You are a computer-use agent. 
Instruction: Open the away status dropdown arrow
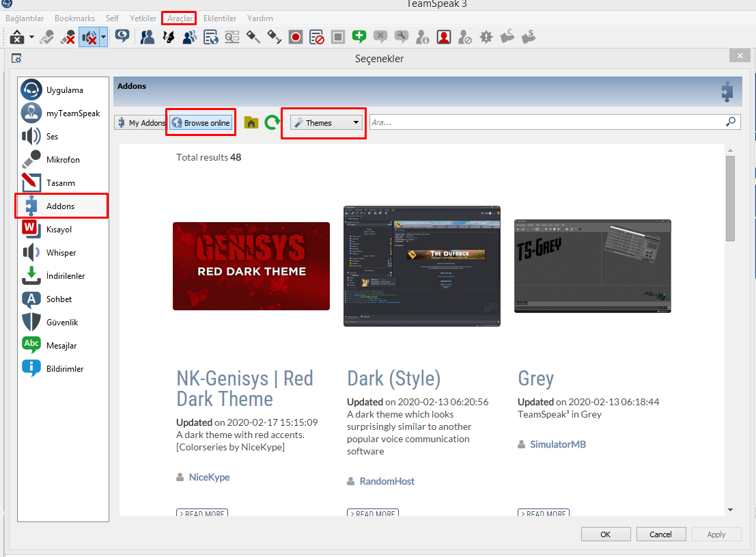coord(31,37)
